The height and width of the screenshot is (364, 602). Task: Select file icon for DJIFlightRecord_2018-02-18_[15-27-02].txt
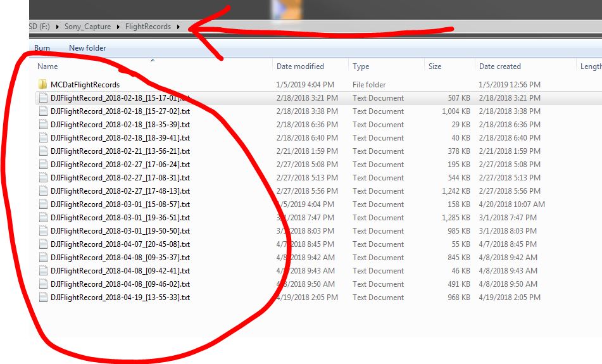(43, 111)
